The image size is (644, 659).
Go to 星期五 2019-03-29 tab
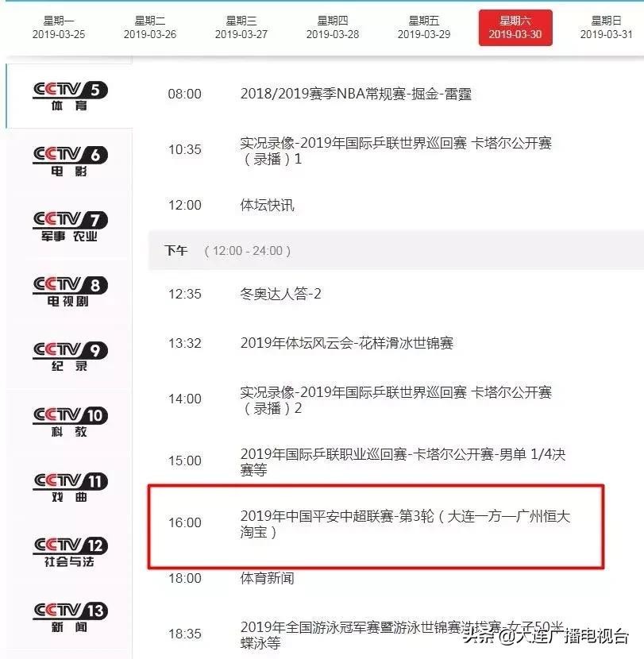(x=424, y=28)
